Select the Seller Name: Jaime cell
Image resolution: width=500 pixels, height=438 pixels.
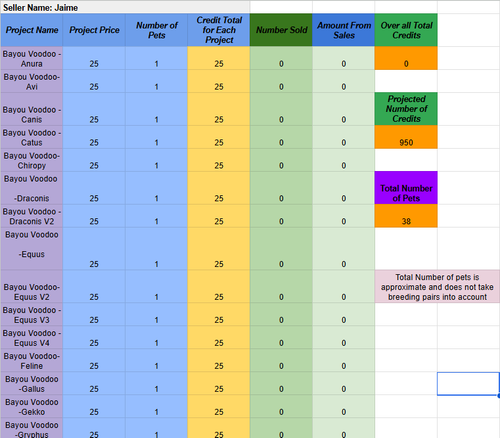(x=125, y=7)
